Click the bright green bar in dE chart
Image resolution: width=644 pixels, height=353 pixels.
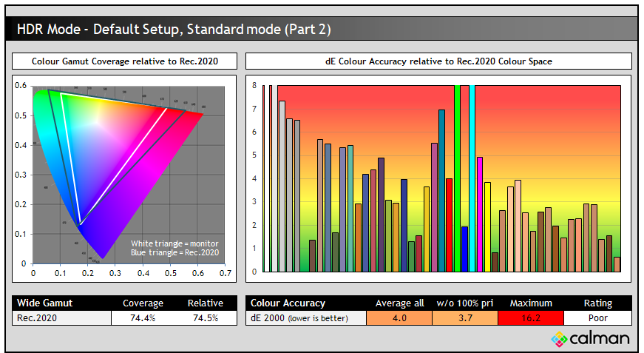point(457,178)
